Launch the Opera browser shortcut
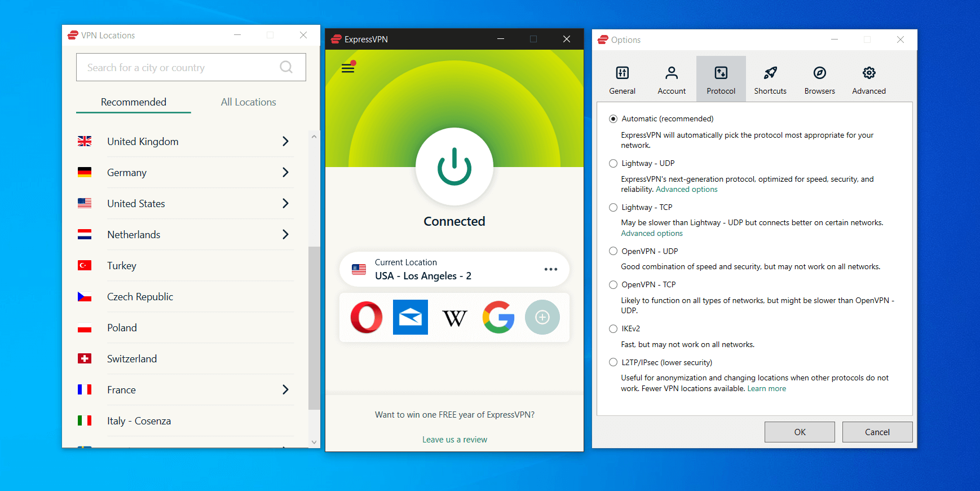The width and height of the screenshot is (980, 491). (367, 317)
